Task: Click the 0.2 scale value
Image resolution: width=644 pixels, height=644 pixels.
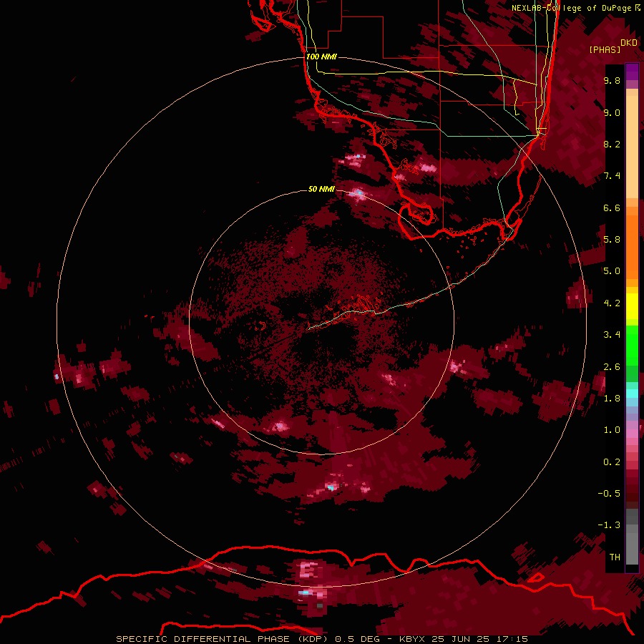Action: tap(612, 462)
